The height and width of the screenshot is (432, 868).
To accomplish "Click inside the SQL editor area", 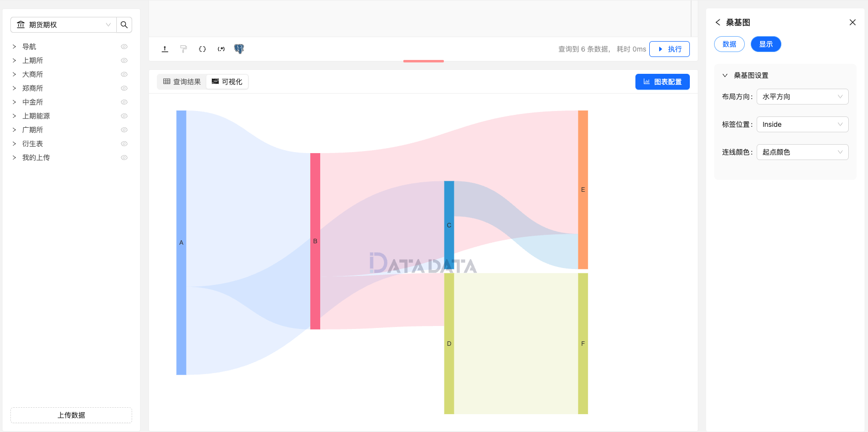I will tap(420, 19).
